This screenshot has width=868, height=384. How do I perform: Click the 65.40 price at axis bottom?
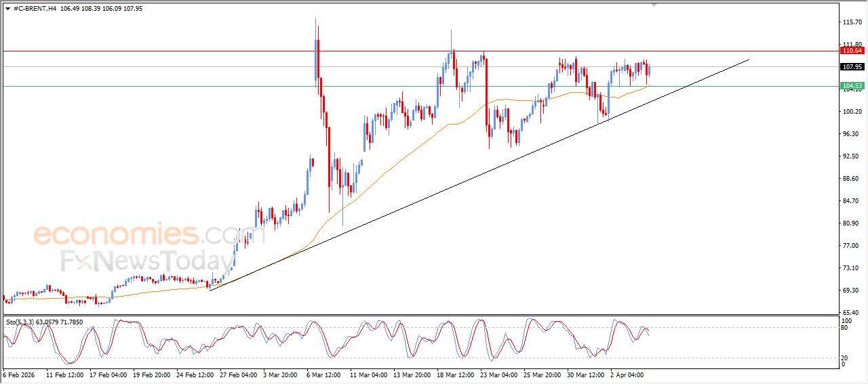tap(851, 313)
